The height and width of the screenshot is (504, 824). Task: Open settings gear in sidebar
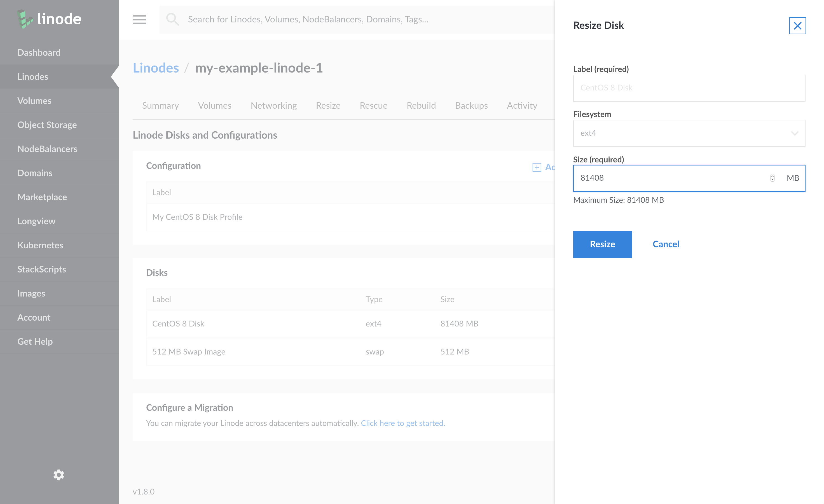tap(59, 475)
